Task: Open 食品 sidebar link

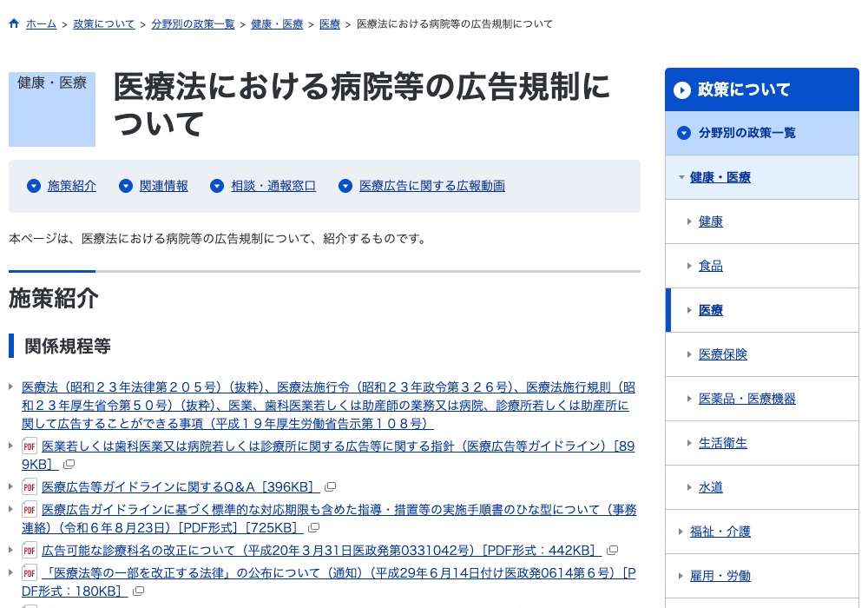Action: tap(711, 266)
